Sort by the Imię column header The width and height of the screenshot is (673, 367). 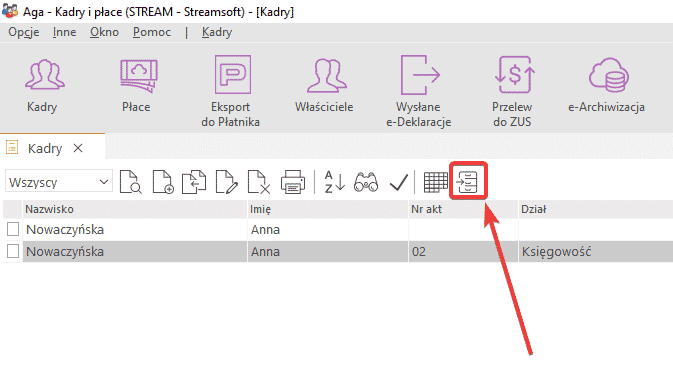328,209
